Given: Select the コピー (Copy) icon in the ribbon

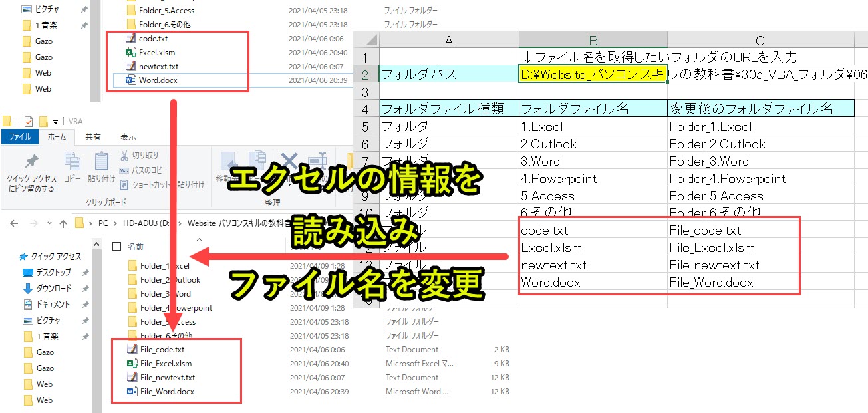Looking at the screenshot, I should (71, 161).
